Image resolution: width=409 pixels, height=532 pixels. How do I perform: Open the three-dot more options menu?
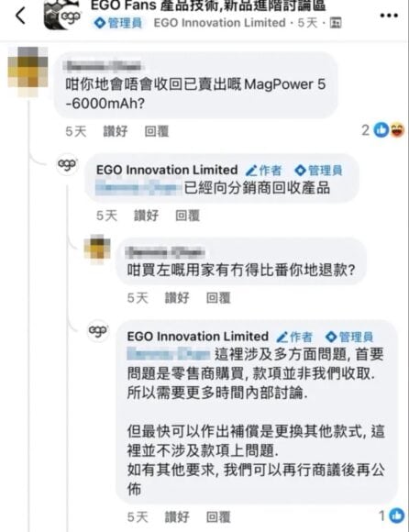(x=389, y=16)
